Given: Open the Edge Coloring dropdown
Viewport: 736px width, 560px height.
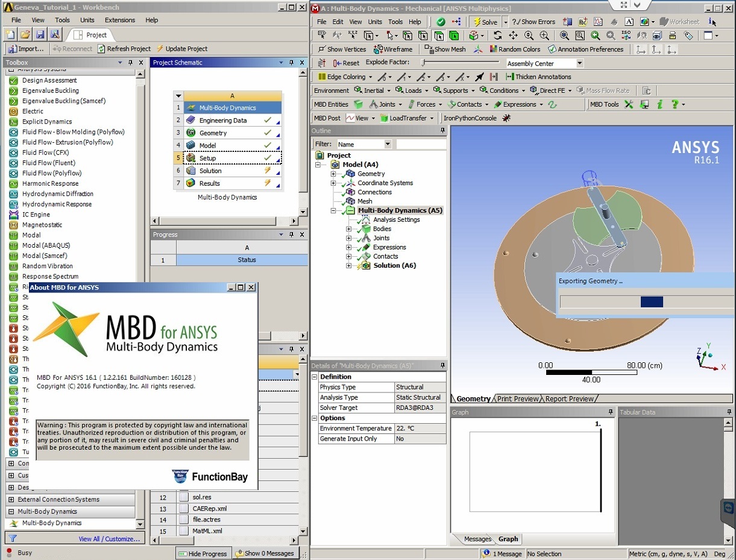Looking at the screenshot, I should 370,77.
